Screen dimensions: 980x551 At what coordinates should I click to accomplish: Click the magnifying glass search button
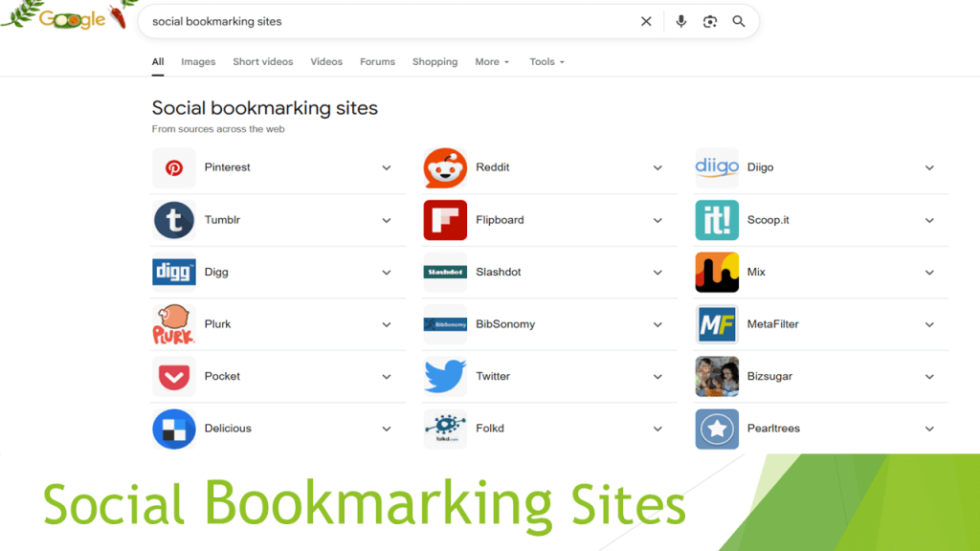pyautogui.click(x=739, y=21)
